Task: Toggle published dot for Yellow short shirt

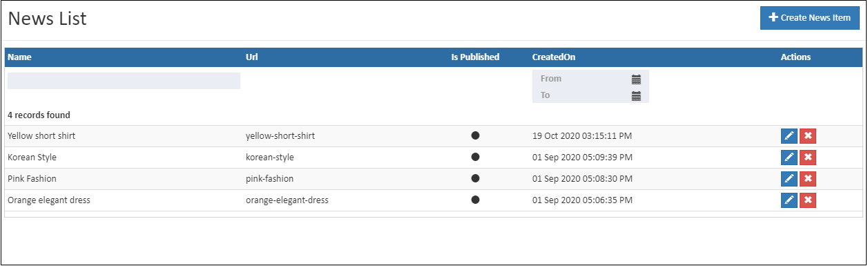Action: pyautogui.click(x=475, y=135)
